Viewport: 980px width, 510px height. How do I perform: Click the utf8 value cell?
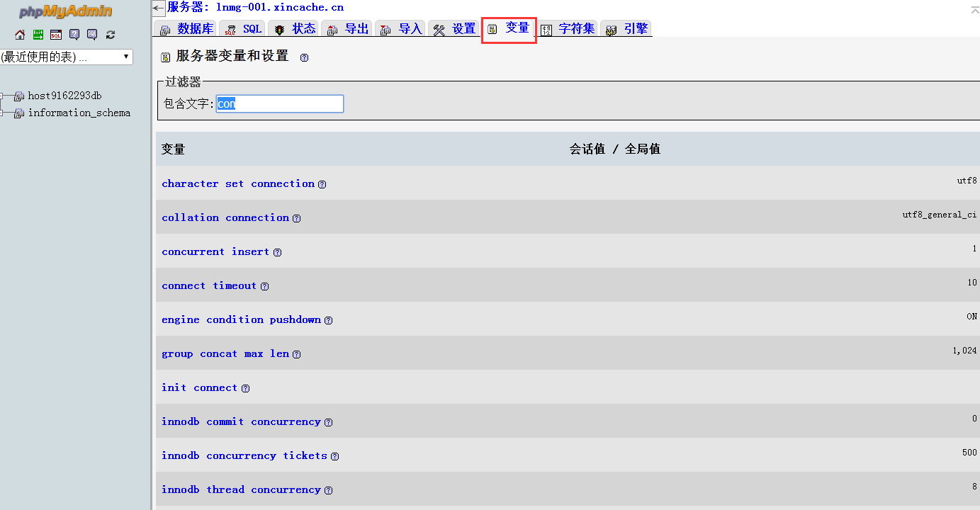[x=967, y=181]
